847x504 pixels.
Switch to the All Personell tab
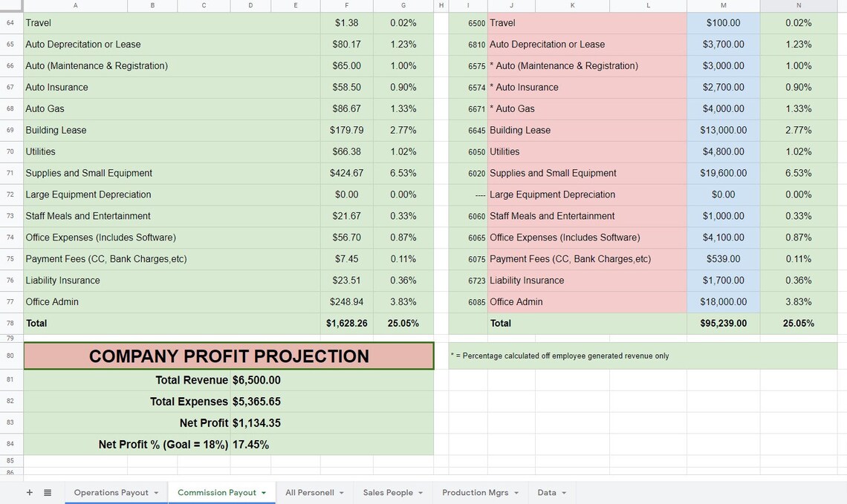312,492
